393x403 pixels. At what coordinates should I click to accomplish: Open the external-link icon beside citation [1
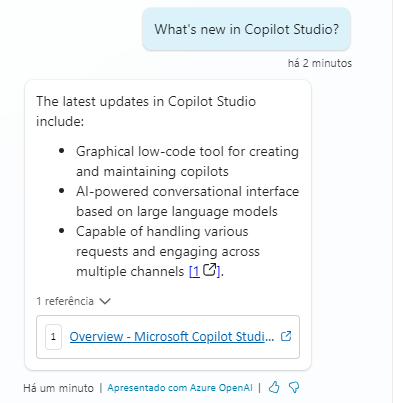pos(210,270)
